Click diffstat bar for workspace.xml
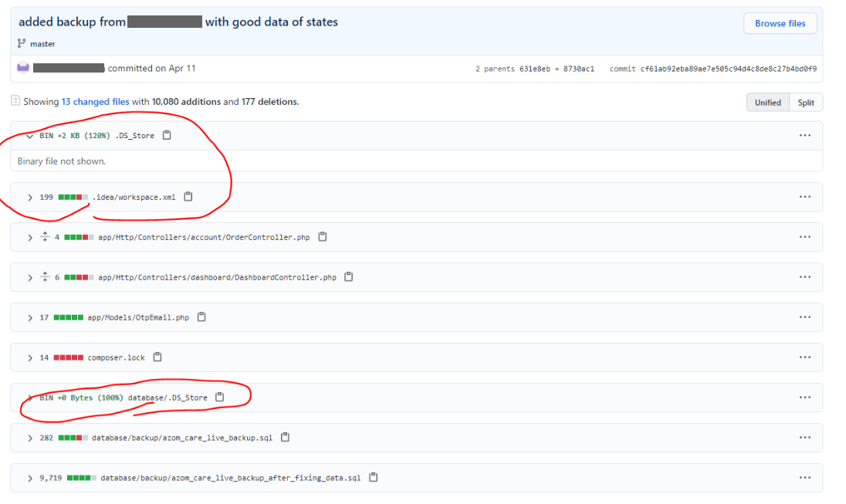Image resolution: width=846 pixels, height=504 pixels. 73,197
